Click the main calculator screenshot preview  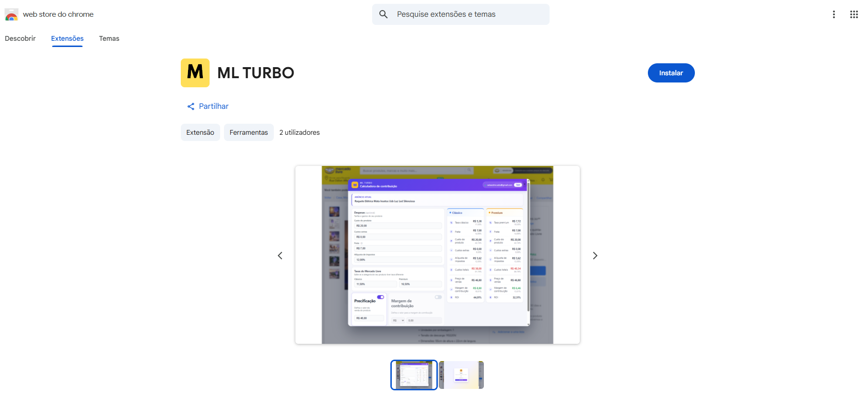pyautogui.click(x=437, y=255)
